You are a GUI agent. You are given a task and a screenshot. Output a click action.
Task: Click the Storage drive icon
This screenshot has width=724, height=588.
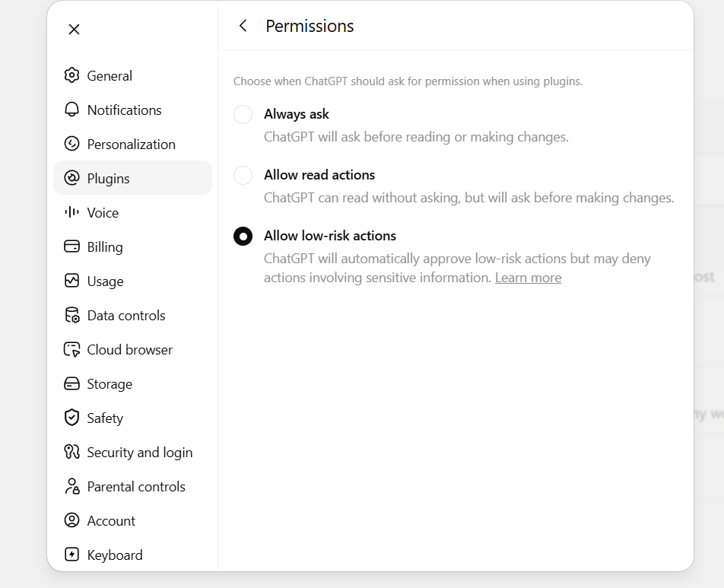pyautogui.click(x=71, y=383)
